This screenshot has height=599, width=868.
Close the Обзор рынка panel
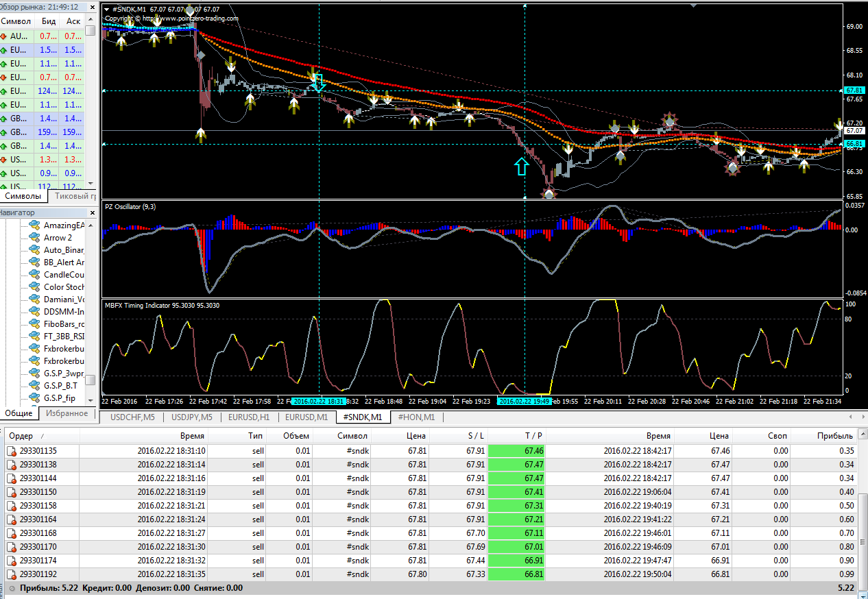(92, 7)
